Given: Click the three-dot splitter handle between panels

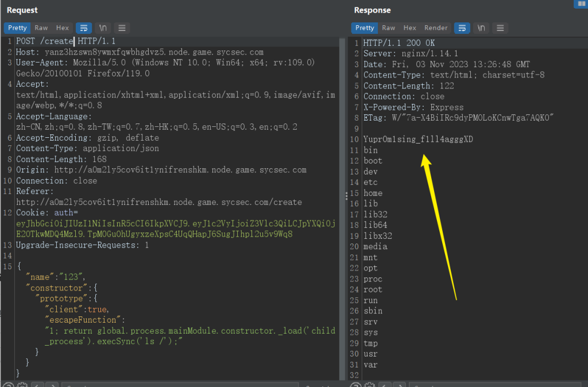Looking at the screenshot, I should [346, 196].
